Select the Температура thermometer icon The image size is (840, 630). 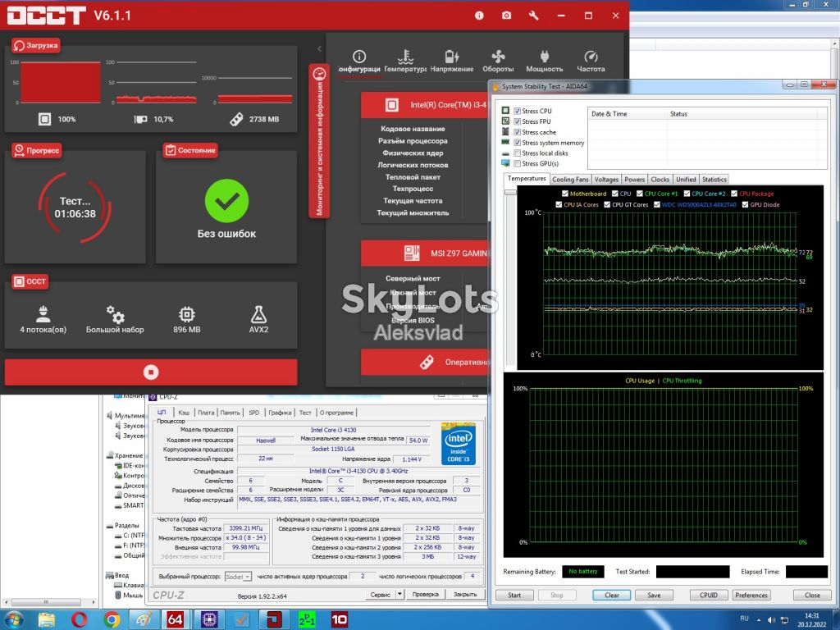click(405, 57)
